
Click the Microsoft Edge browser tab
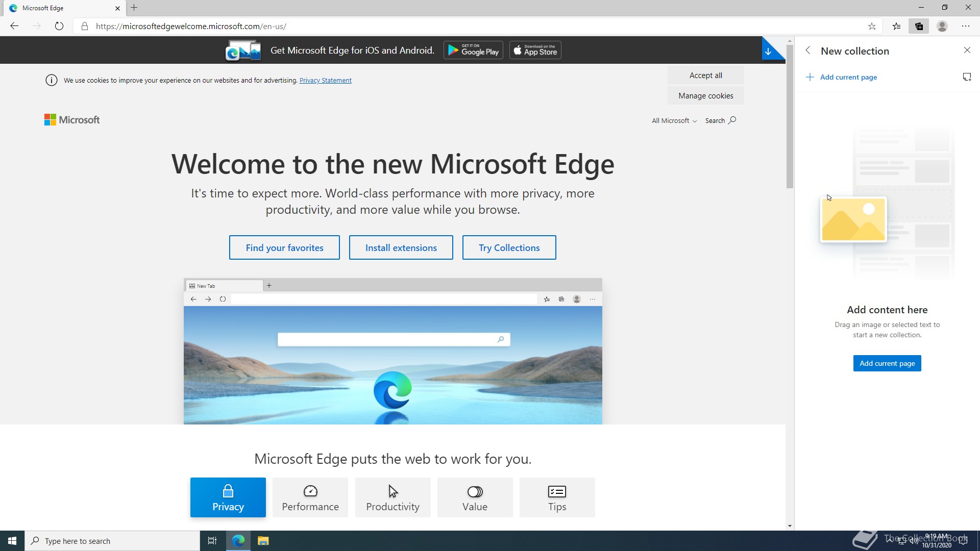pos(64,8)
